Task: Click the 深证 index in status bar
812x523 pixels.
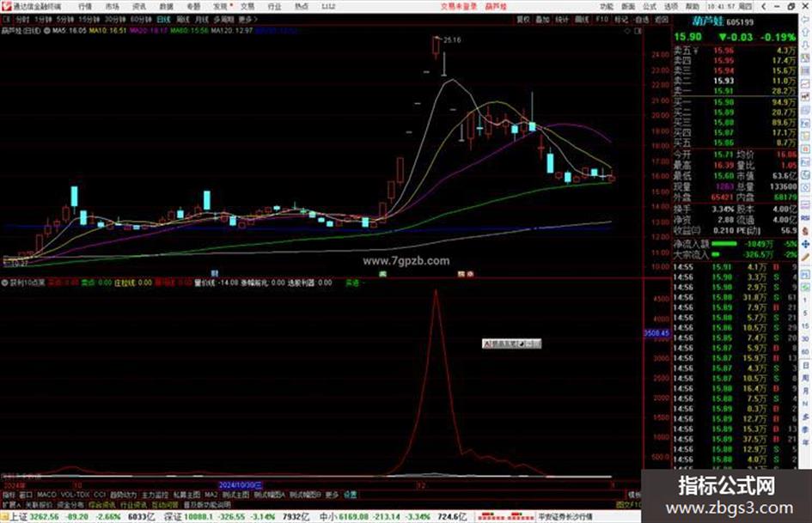Action: coord(235,517)
